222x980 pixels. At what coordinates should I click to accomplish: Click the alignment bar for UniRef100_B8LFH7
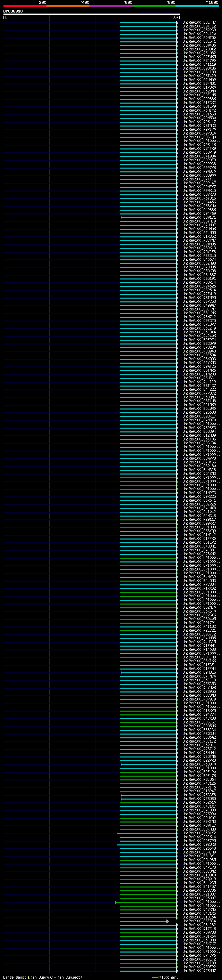point(148,23)
